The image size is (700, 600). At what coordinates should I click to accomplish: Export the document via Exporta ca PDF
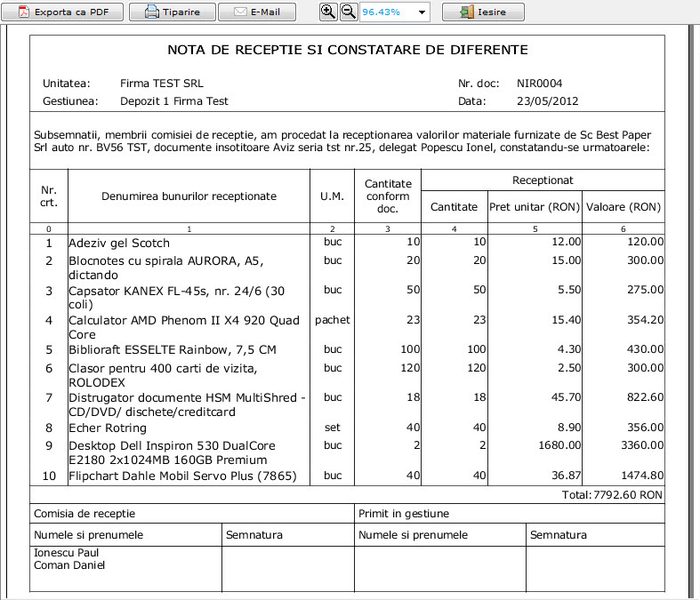(x=62, y=12)
